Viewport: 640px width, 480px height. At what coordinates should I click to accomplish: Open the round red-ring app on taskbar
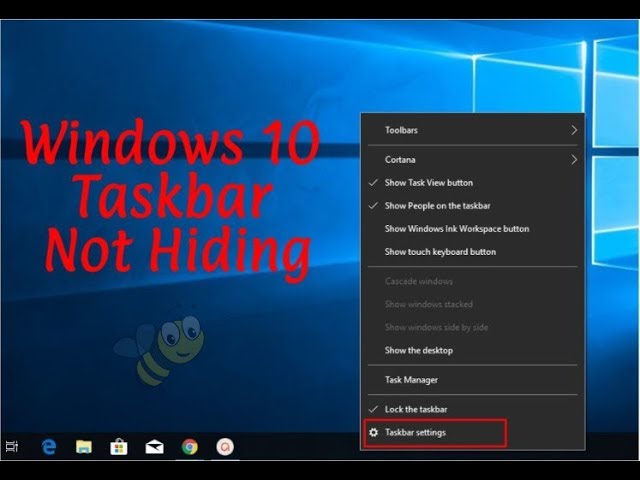(225, 447)
